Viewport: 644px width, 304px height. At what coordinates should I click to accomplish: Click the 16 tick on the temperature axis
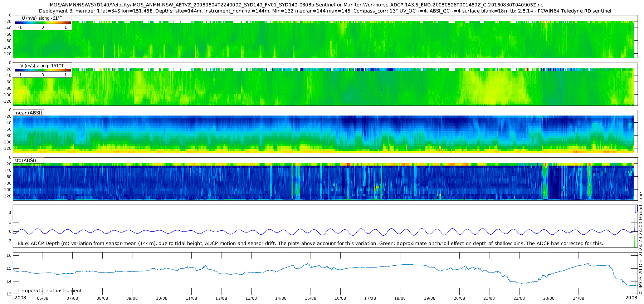click(x=9, y=255)
